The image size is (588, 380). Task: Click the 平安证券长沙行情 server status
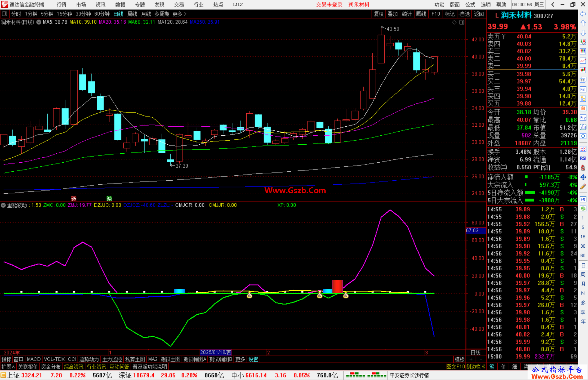click(x=409, y=375)
